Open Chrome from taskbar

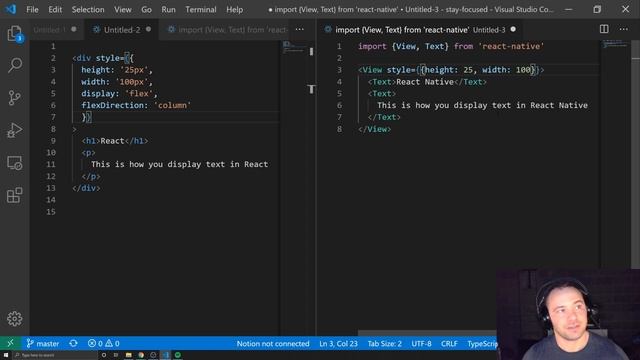(141, 355)
